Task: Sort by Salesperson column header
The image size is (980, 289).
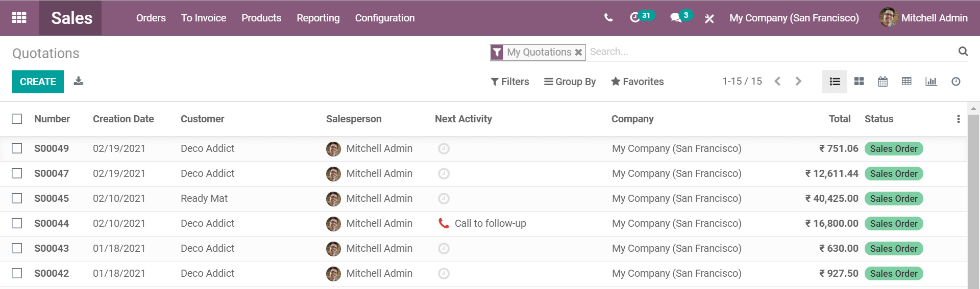Action: (354, 119)
